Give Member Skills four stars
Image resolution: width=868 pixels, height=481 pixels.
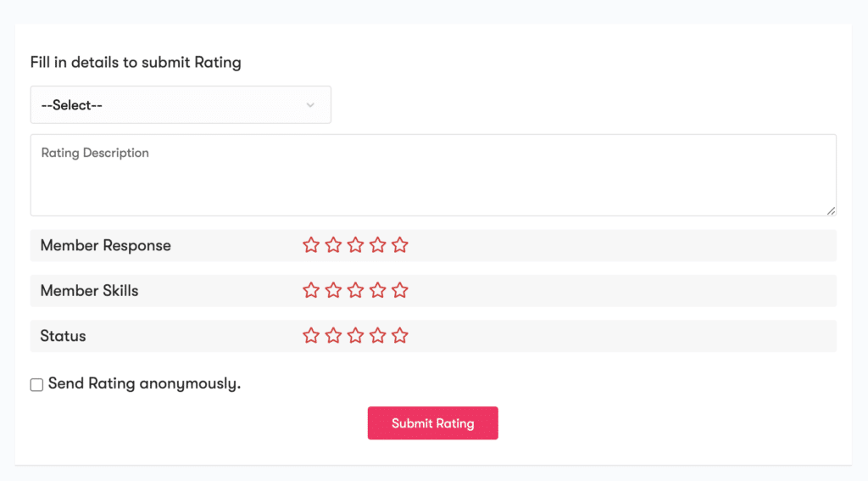click(377, 290)
